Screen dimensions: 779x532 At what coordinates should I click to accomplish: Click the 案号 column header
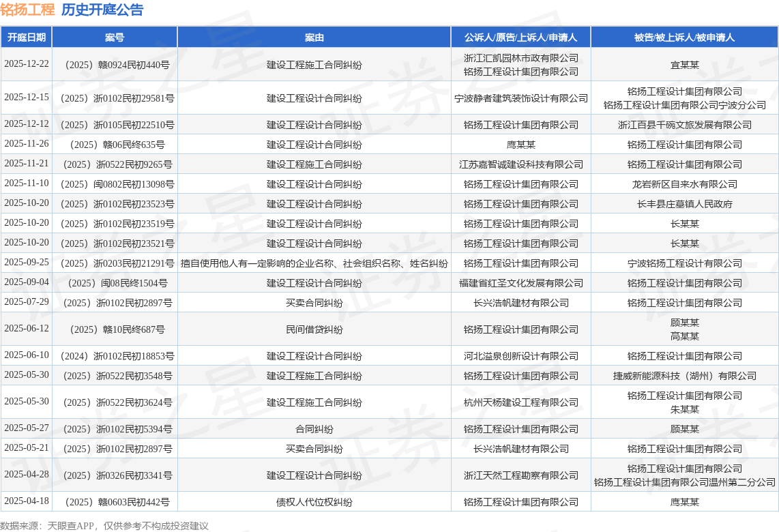coord(115,38)
